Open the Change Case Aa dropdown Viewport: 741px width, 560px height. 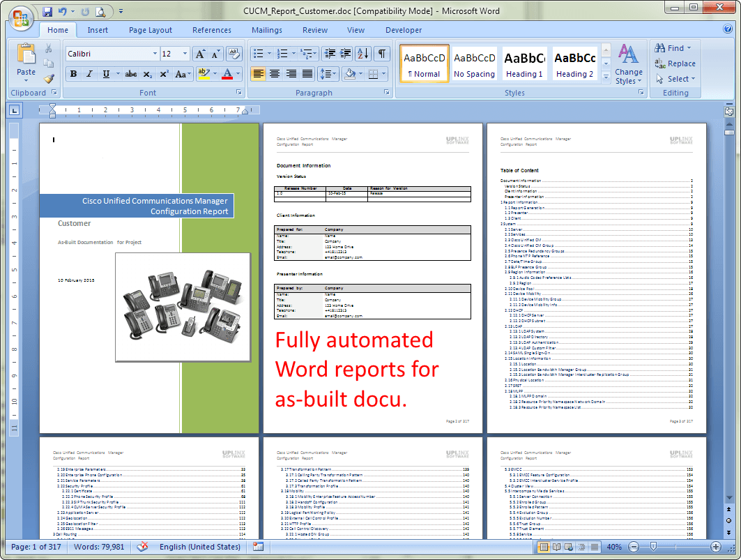[x=183, y=74]
